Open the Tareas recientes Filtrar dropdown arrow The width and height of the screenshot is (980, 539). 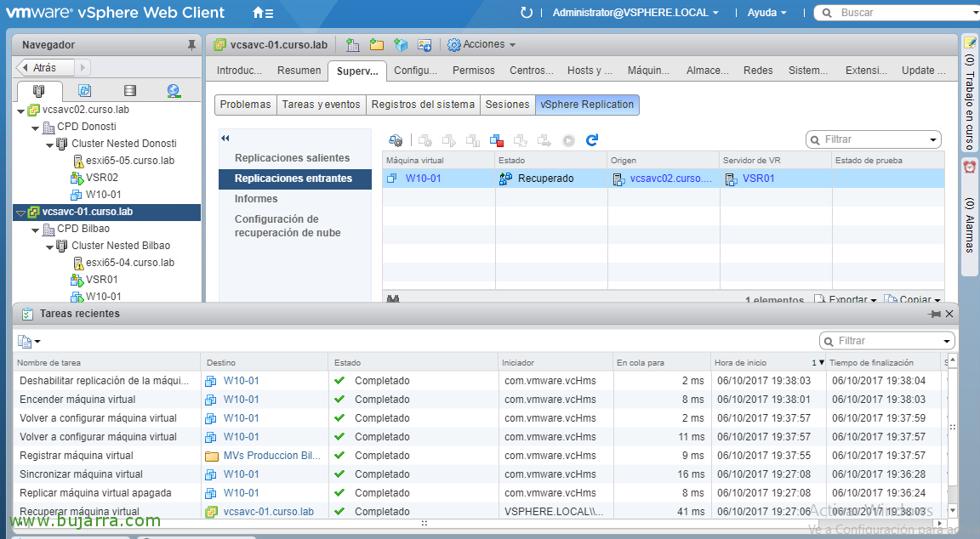pyautogui.click(x=946, y=341)
